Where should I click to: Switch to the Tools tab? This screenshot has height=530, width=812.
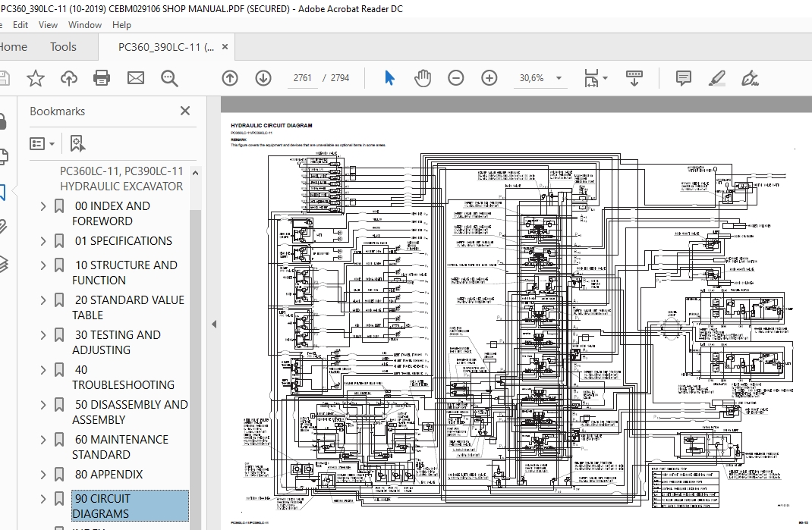coord(63,46)
